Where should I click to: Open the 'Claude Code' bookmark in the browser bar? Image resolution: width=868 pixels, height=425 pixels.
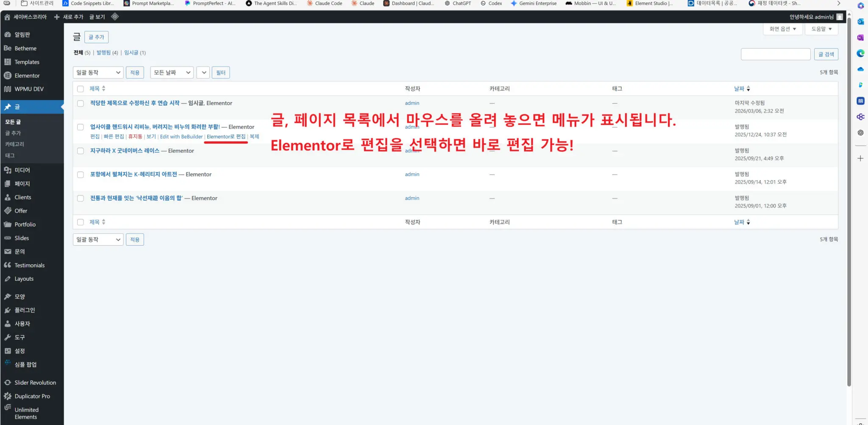pyautogui.click(x=324, y=3)
